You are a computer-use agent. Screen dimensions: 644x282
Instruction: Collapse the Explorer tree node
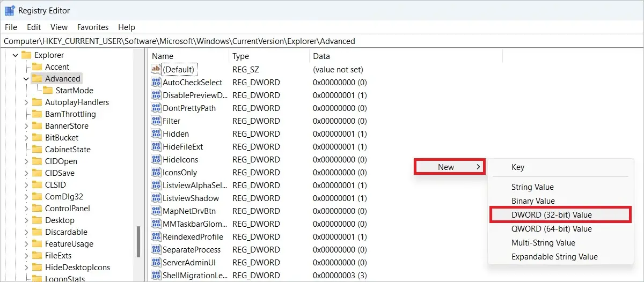pyautogui.click(x=15, y=55)
